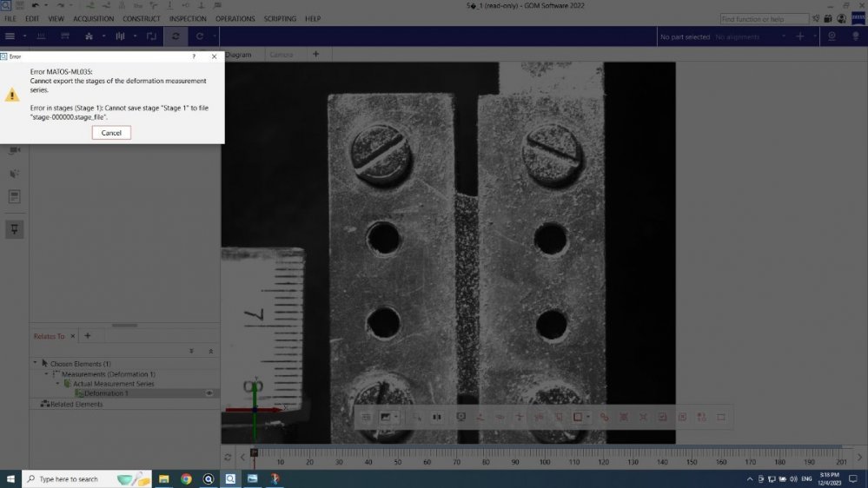
Task: Switch to the Diagram tab
Action: click(x=238, y=55)
